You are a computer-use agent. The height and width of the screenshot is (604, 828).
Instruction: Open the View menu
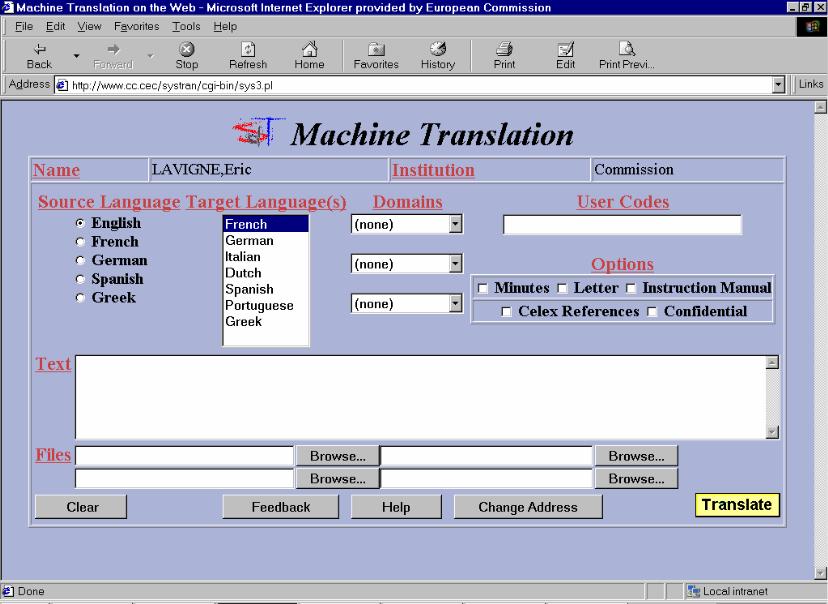89,26
